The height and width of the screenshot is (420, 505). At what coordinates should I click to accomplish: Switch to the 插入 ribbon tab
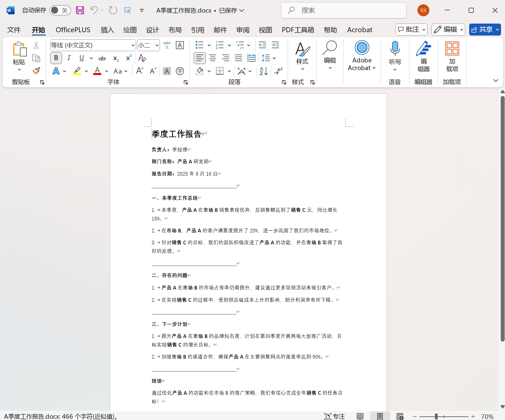coord(107,30)
